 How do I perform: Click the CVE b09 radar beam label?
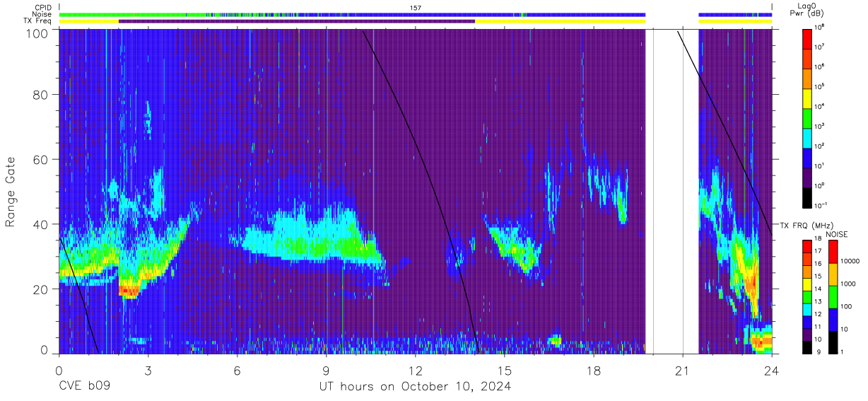point(84,387)
